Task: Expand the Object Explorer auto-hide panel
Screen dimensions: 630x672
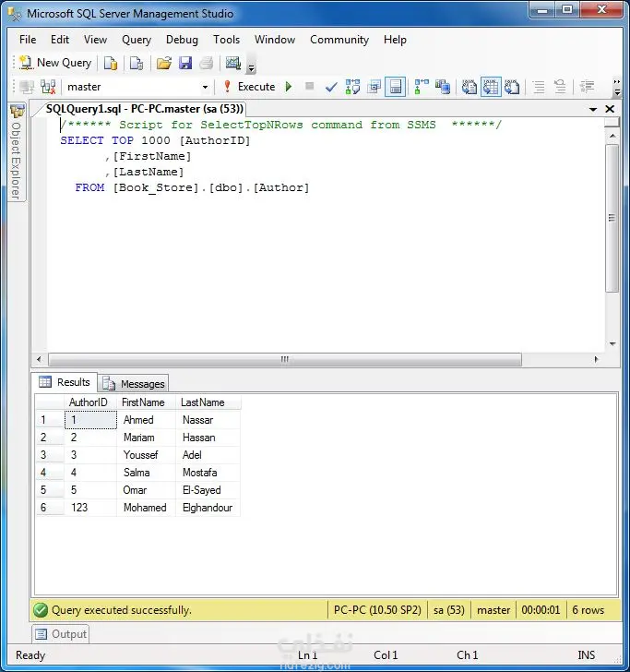Action: (x=17, y=153)
